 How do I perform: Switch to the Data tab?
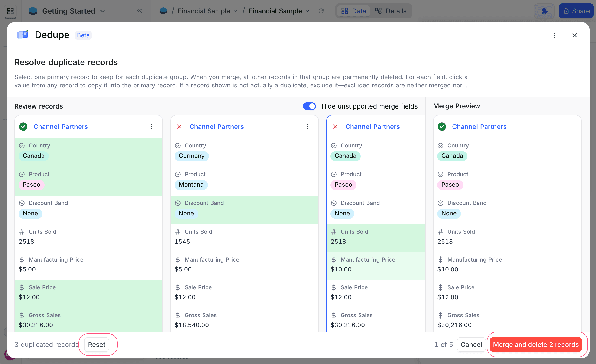(x=353, y=11)
